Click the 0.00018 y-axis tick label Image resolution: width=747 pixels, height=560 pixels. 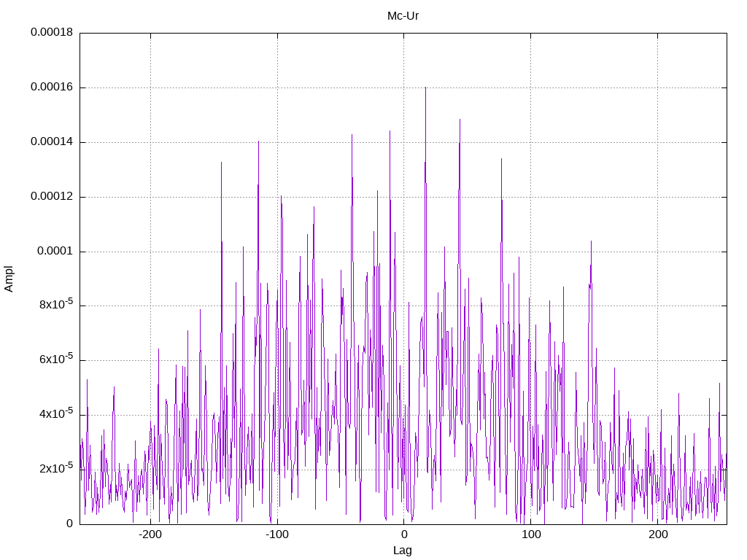(52, 32)
